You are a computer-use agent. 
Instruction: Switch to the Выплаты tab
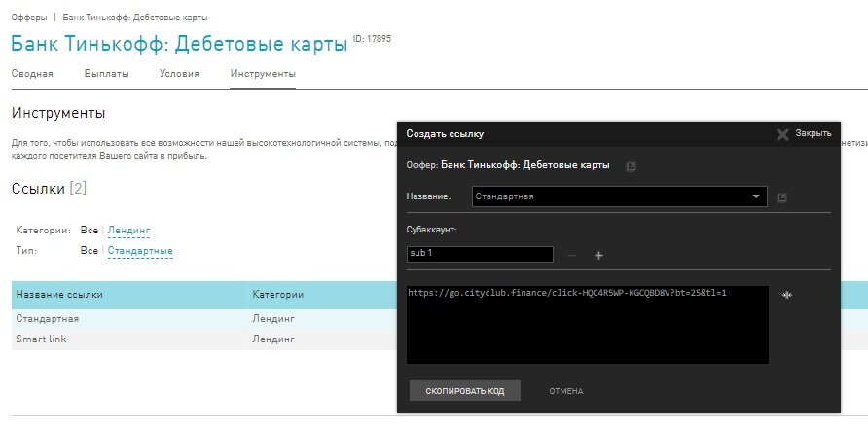click(107, 74)
